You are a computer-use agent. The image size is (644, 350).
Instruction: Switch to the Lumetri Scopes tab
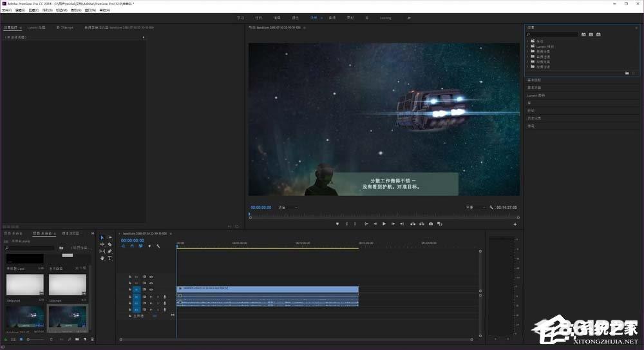coord(37,28)
